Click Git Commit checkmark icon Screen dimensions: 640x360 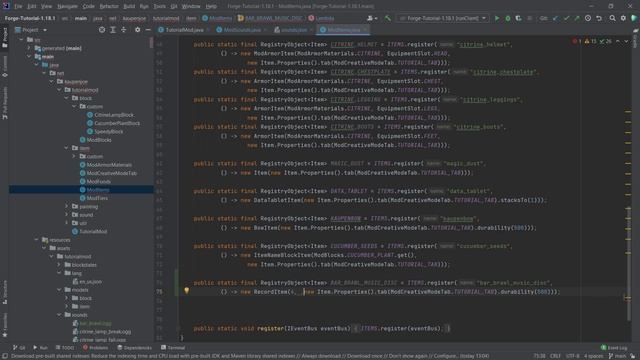coord(566,18)
